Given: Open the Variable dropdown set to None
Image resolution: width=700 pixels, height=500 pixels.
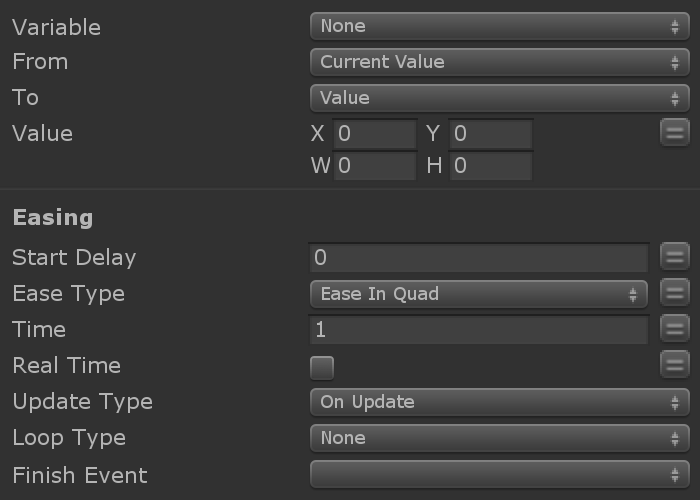Looking at the screenshot, I should click(x=499, y=26).
